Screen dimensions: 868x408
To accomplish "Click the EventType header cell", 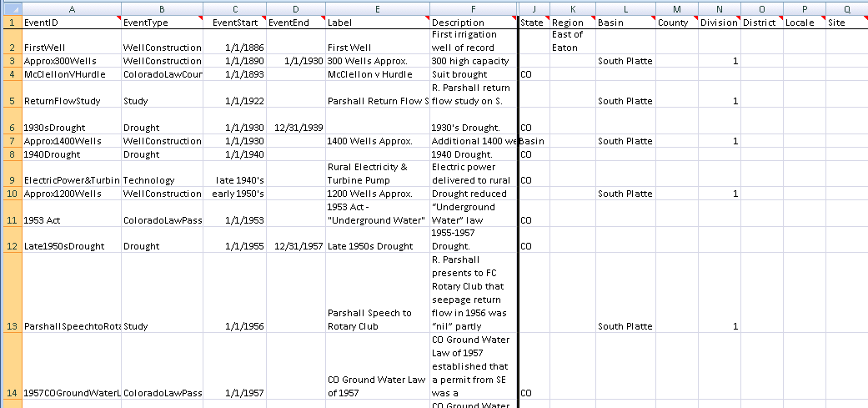I will 162,23.
